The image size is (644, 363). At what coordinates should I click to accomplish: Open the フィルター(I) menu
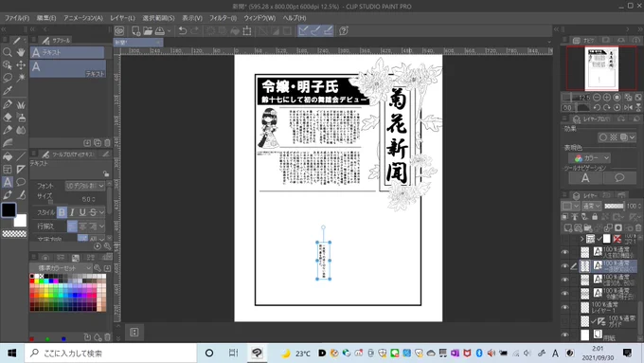(x=223, y=18)
